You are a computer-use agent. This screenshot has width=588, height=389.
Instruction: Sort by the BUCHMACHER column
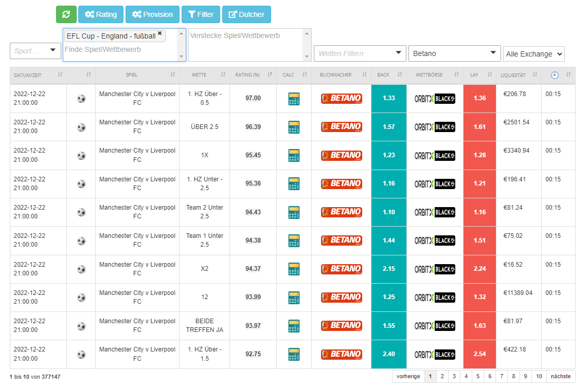pos(341,75)
